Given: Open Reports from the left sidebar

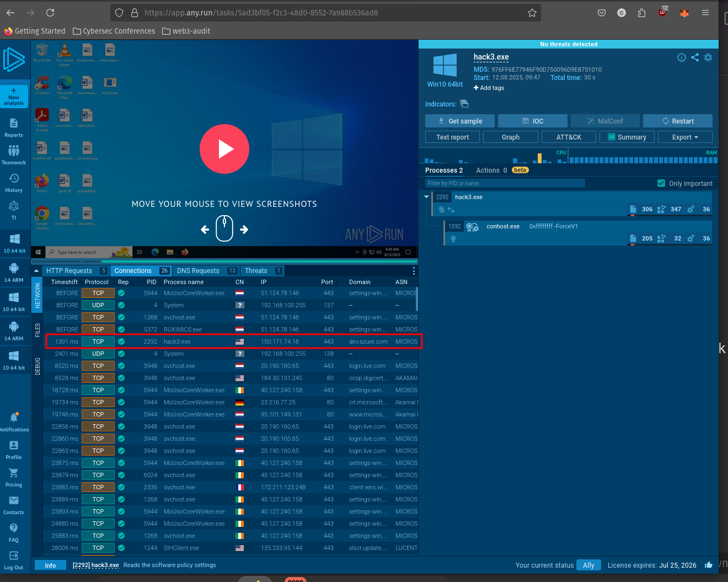Looking at the screenshot, I should coord(14,127).
